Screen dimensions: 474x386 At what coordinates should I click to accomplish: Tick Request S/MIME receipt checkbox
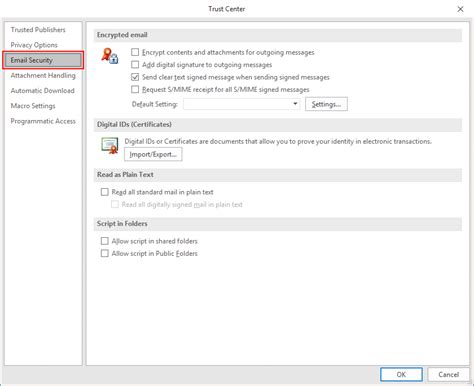click(x=135, y=89)
